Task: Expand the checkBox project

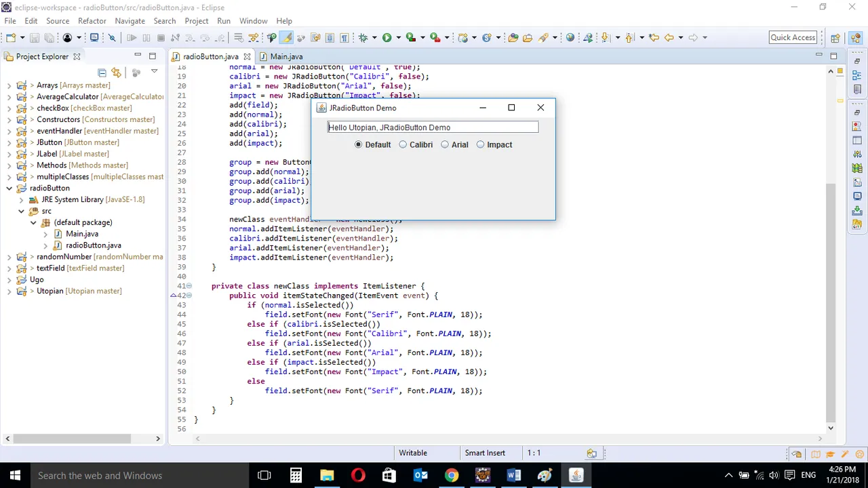Action: pyautogui.click(x=9, y=108)
